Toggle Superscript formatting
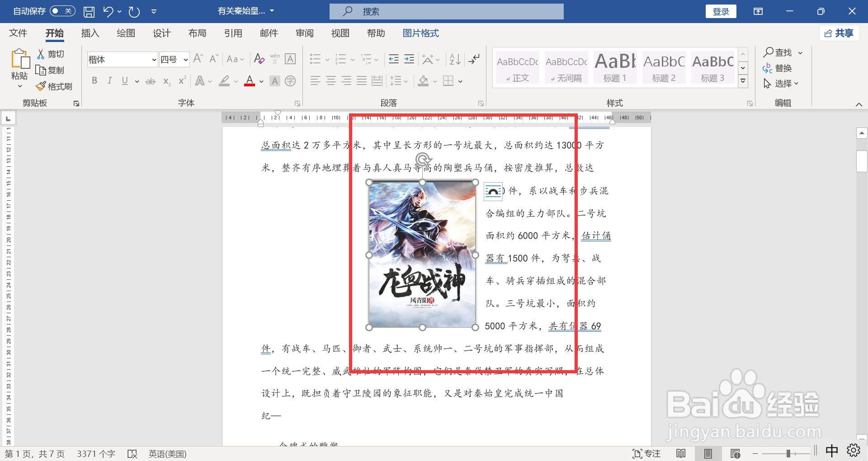This screenshot has height=461, width=868. click(x=182, y=81)
